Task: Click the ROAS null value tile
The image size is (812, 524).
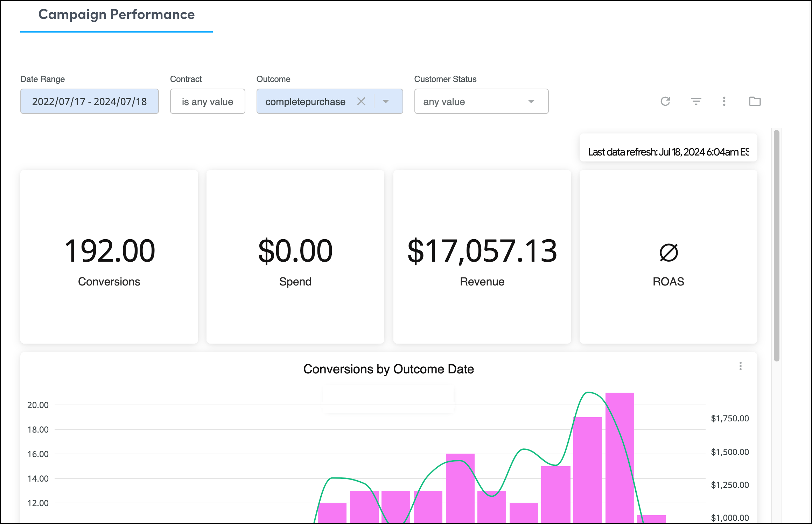Action: [x=668, y=257]
